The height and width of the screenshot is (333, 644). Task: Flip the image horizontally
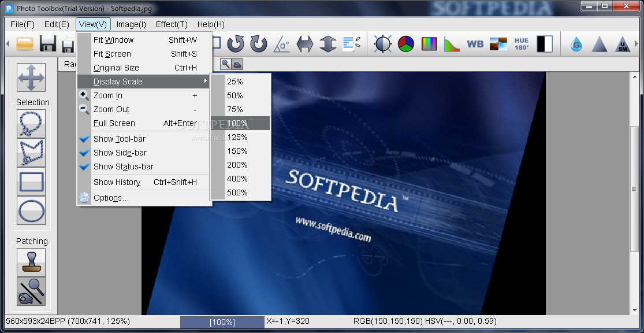click(x=305, y=43)
